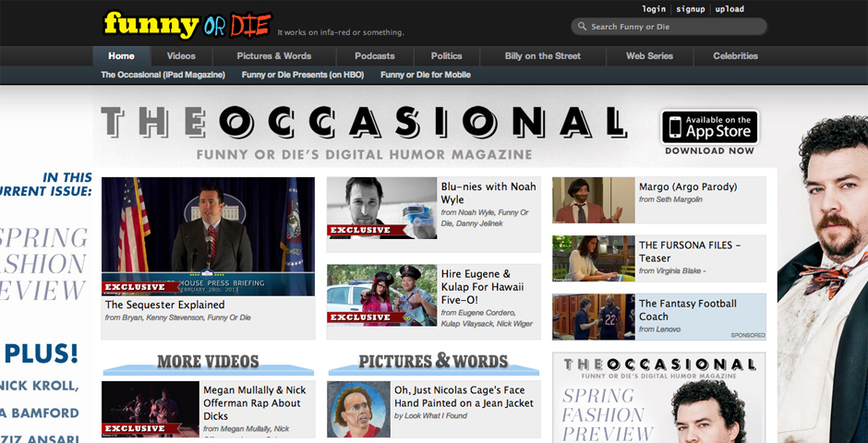868x443 pixels.
Task: Open Blu-nies with Noah Wyle thumbnail
Action: click(x=381, y=208)
